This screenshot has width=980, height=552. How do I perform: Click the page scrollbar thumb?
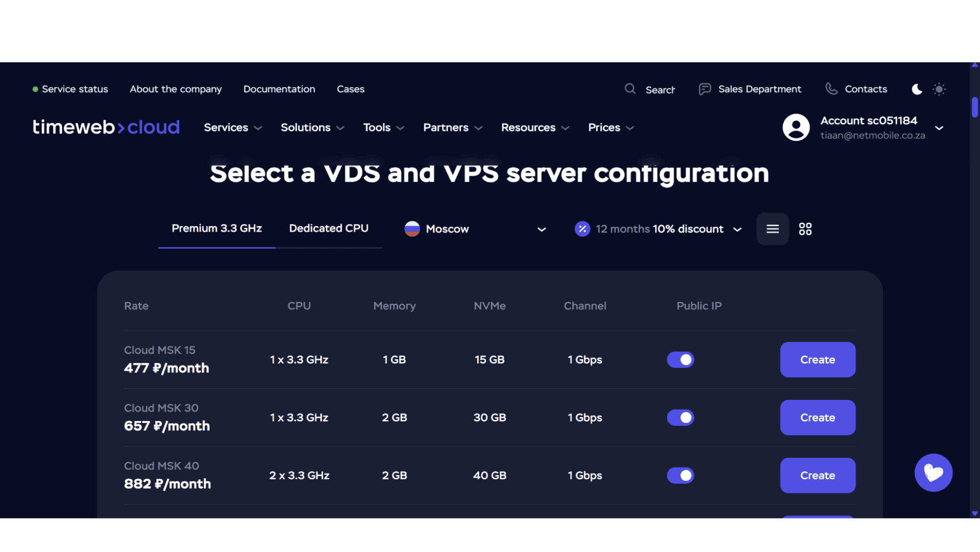975,107
